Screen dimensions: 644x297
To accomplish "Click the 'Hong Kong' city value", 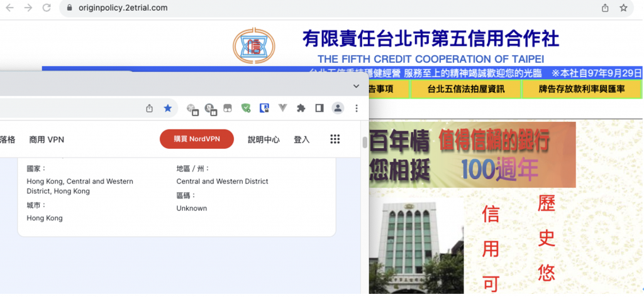I will coord(45,219).
